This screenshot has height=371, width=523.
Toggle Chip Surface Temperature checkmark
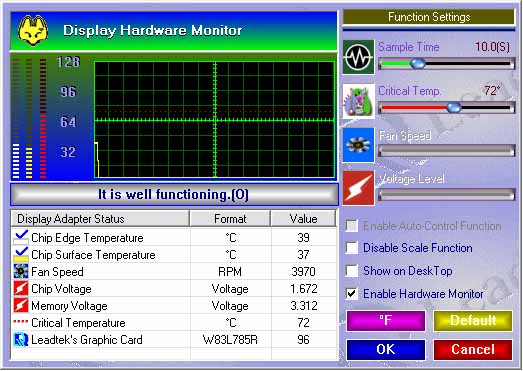tap(21, 255)
